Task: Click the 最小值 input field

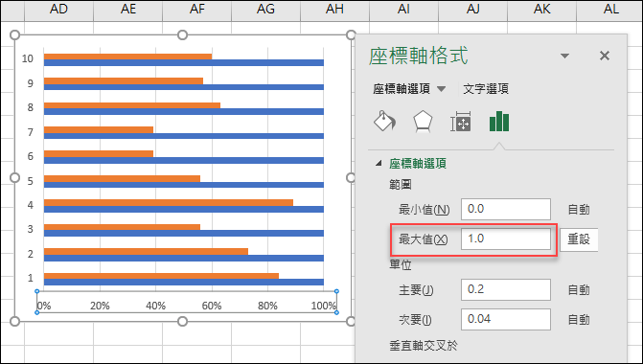Action: (x=506, y=210)
